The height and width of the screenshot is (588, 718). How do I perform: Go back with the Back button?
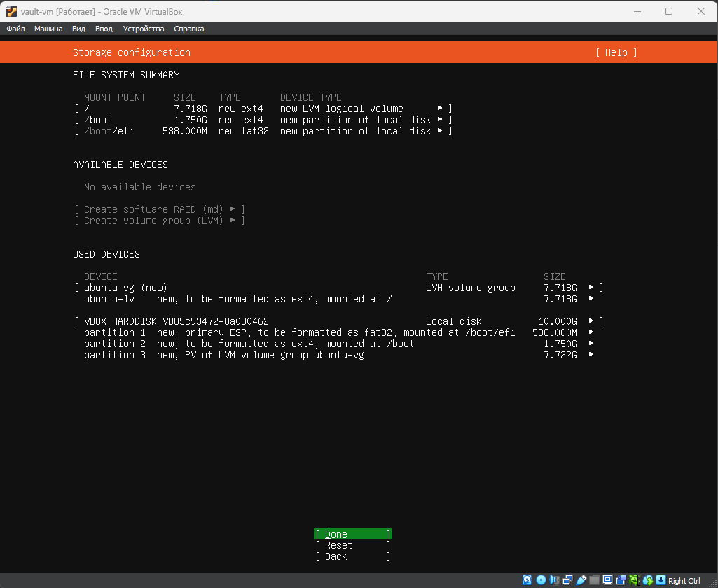[x=352, y=557]
